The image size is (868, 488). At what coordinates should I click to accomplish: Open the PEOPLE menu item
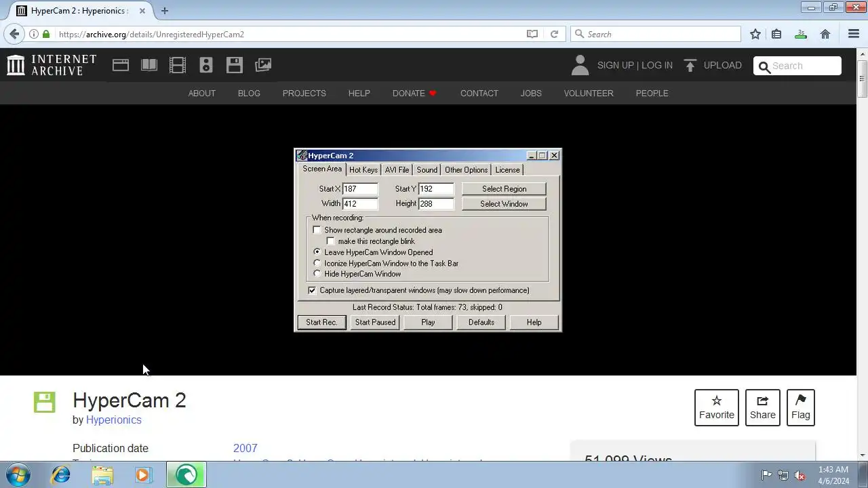(652, 93)
